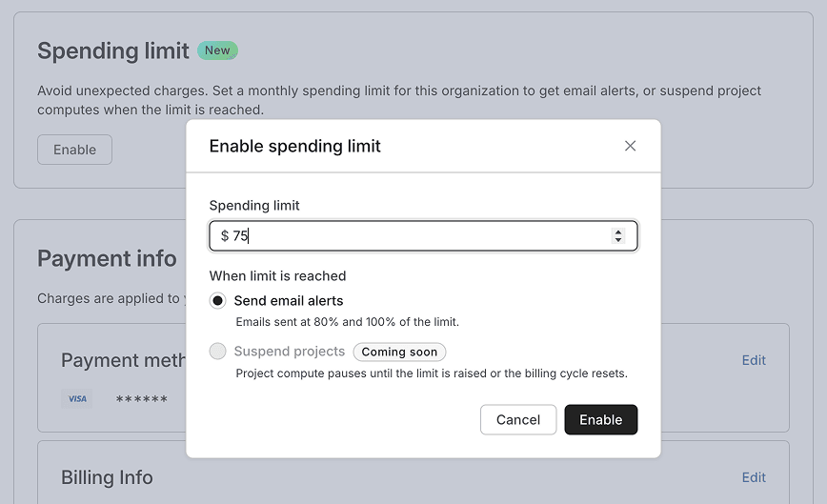Close the Enable spending limit dialog
Screen dimensions: 827x504
pyautogui.click(x=630, y=146)
